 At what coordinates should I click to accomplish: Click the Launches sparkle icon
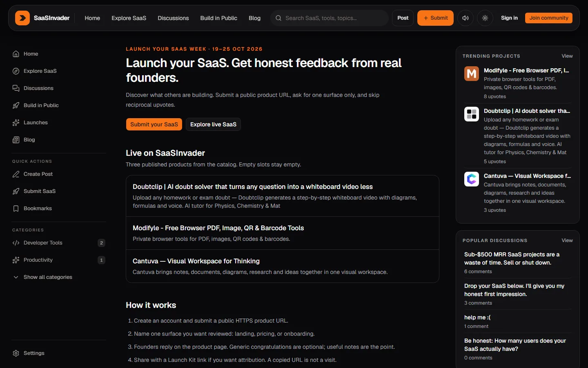(x=16, y=123)
